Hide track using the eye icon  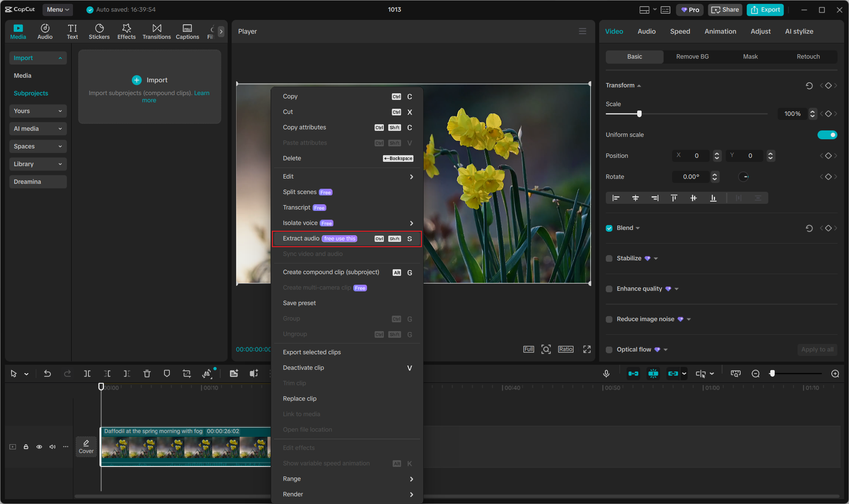[x=39, y=447]
